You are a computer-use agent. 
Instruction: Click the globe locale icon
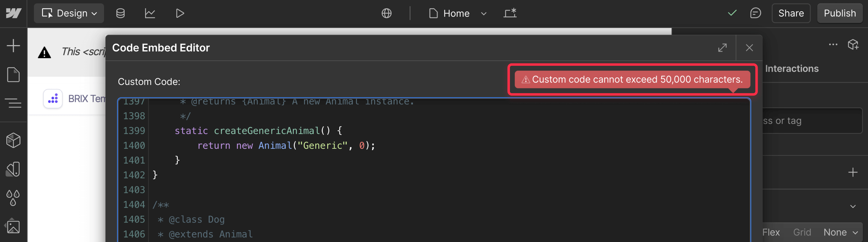(x=386, y=13)
